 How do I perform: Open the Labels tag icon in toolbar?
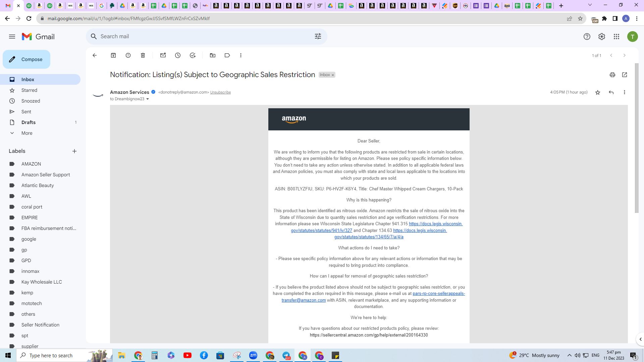(x=227, y=55)
